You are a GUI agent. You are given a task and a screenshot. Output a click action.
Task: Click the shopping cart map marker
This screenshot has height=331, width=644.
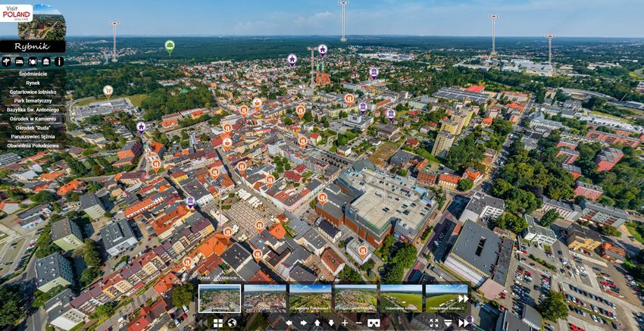pos(108,91)
